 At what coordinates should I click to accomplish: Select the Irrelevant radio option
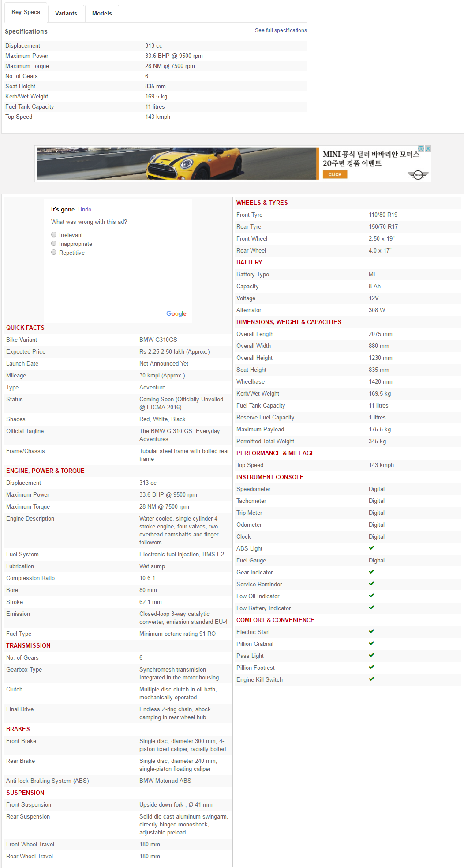(x=54, y=235)
